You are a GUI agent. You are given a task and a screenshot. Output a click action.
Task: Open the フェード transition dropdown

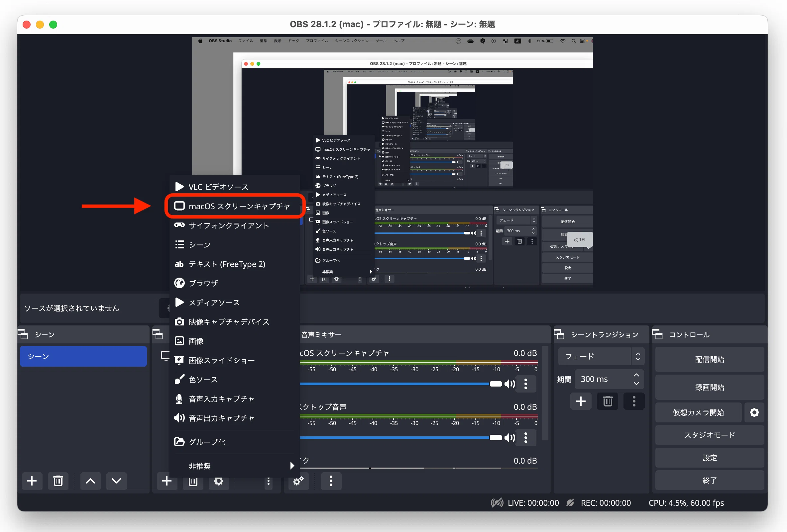(601, 356)
